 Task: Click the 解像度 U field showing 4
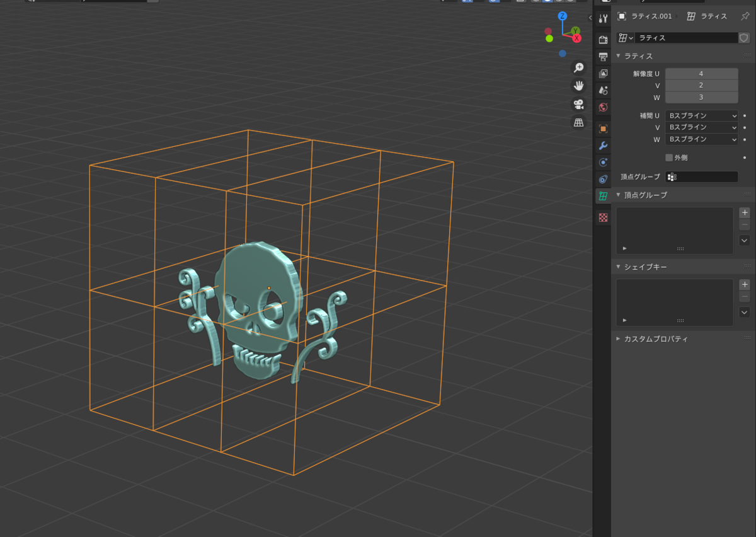point(701,74)
